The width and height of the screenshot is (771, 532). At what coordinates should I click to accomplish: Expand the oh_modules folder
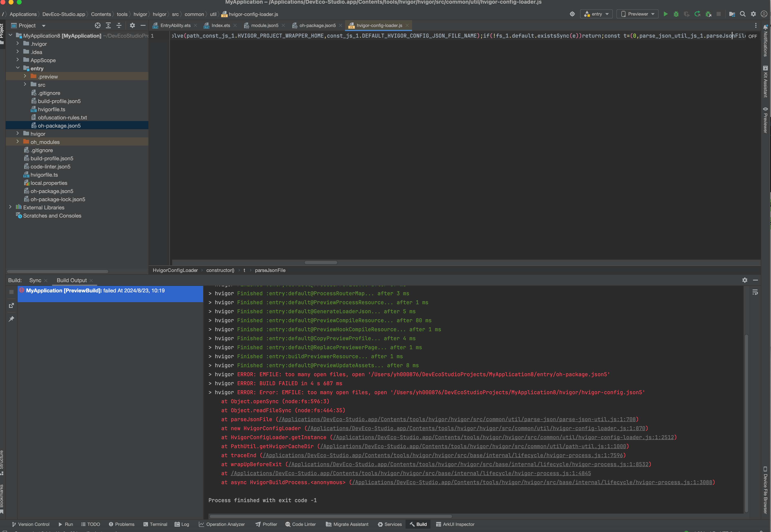(x=18, y=142)
